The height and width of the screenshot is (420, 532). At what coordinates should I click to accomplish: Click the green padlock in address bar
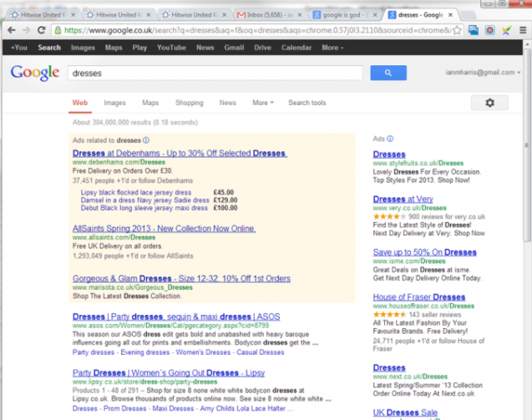coord(58,30)
